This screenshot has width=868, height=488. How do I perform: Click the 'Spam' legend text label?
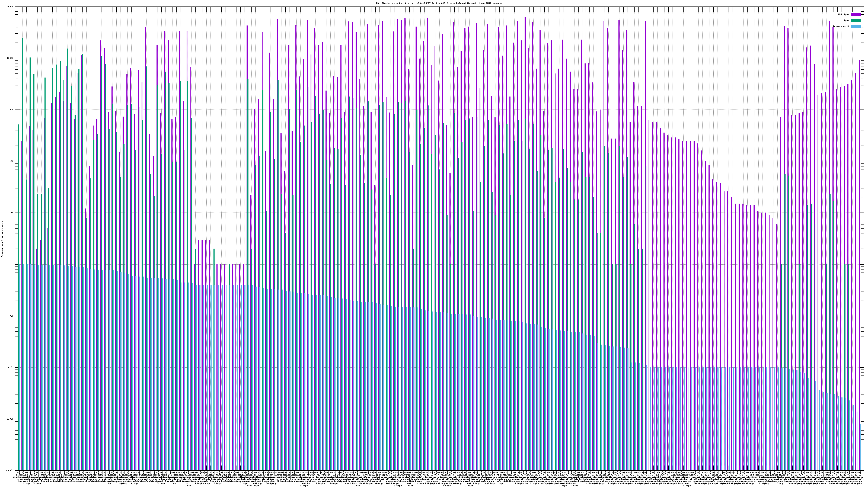pos(846,21)
